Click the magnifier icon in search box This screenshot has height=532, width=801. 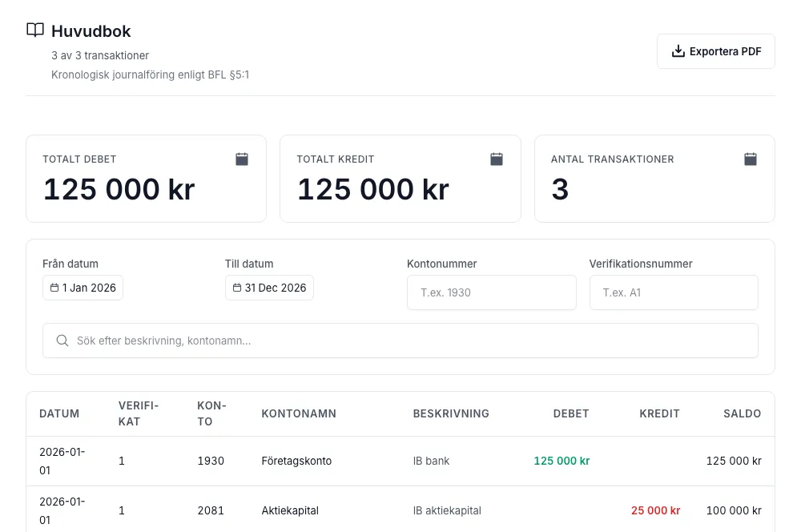point(62,341)
